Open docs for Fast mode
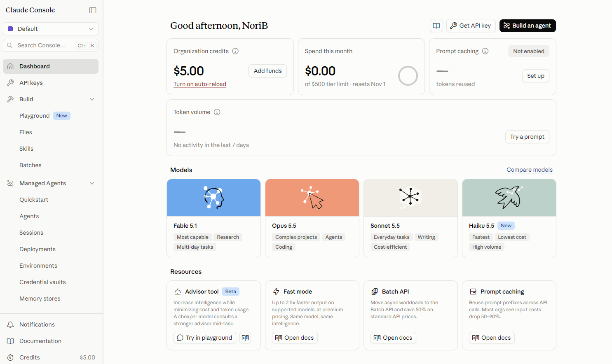The image size is (612, 364). [x=295, y=338]
